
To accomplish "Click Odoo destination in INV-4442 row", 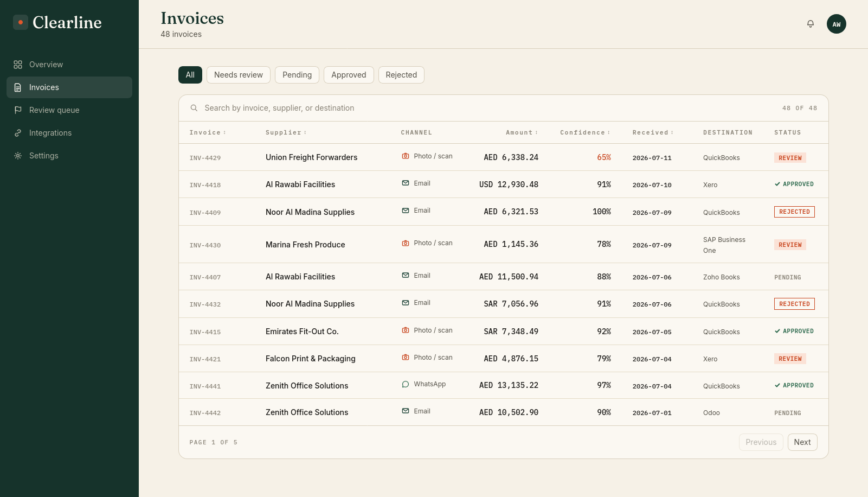I will pyautogui.click(x=711, y=413).
